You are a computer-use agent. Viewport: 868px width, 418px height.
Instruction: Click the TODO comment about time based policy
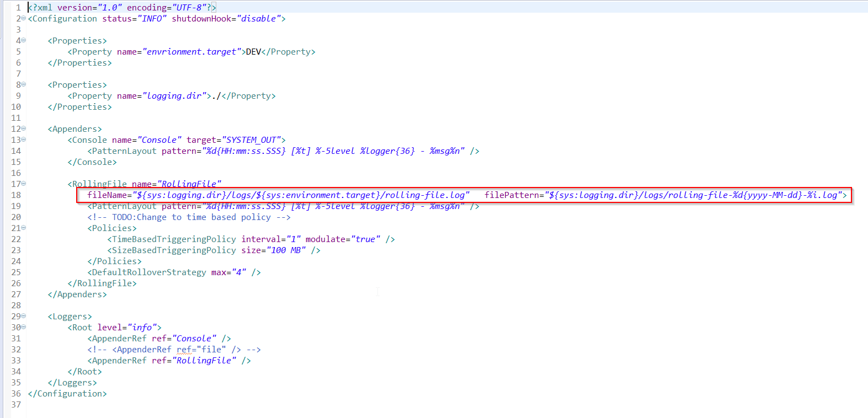[x=189, y=217]
